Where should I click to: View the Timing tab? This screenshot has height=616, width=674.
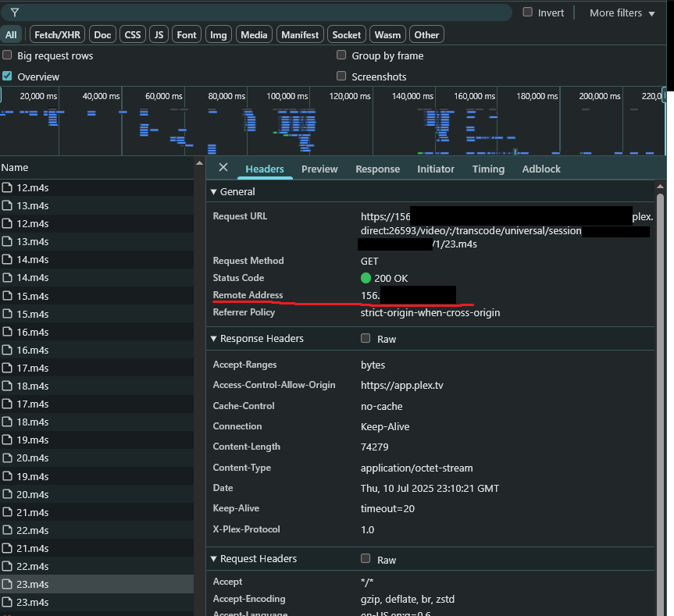[x=488, y=169]
